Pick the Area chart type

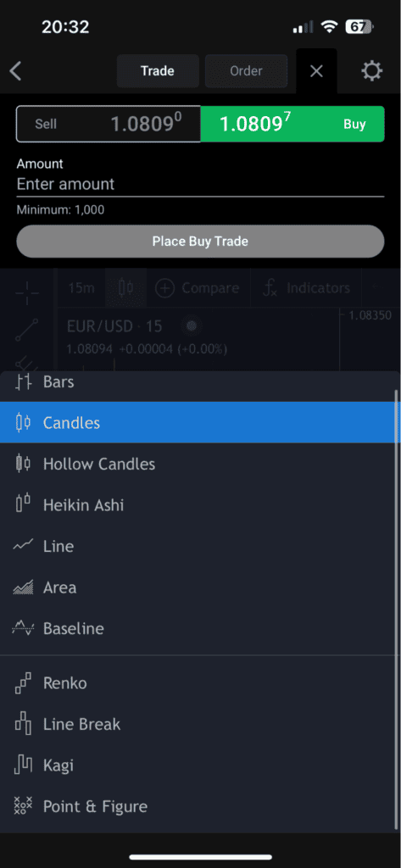(198, 587)
